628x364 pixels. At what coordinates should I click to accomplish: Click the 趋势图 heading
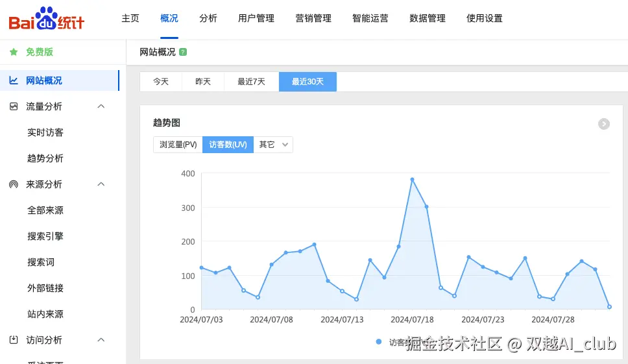(167, 123)
